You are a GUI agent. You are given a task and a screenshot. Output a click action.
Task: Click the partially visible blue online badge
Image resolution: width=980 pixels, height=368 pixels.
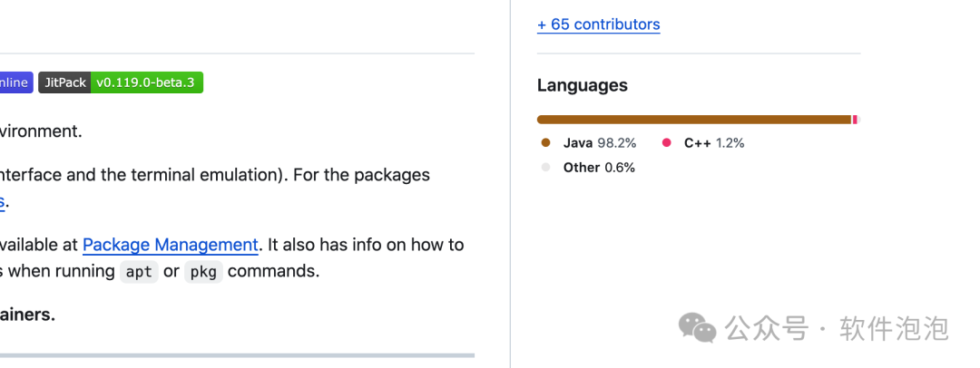[x=16, y=82]
